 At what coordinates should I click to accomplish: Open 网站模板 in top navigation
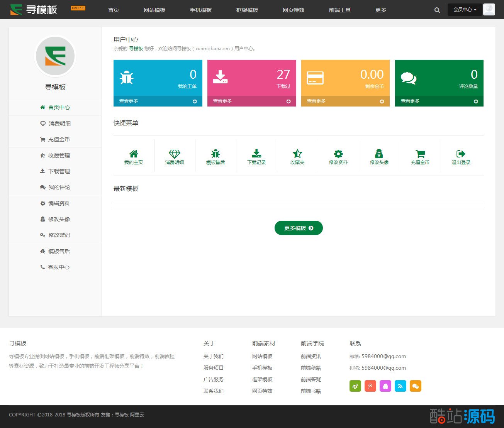click(x=154, y=10)
